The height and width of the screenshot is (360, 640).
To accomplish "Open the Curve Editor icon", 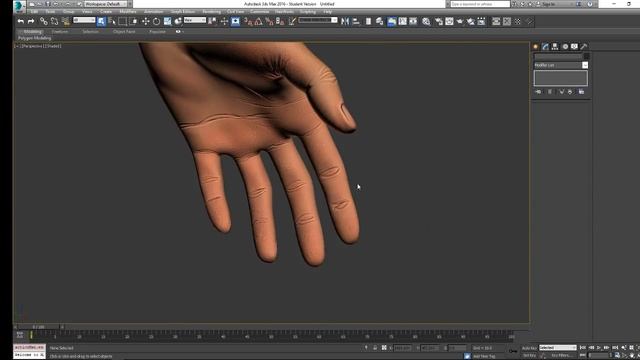I will click(402, 21).
